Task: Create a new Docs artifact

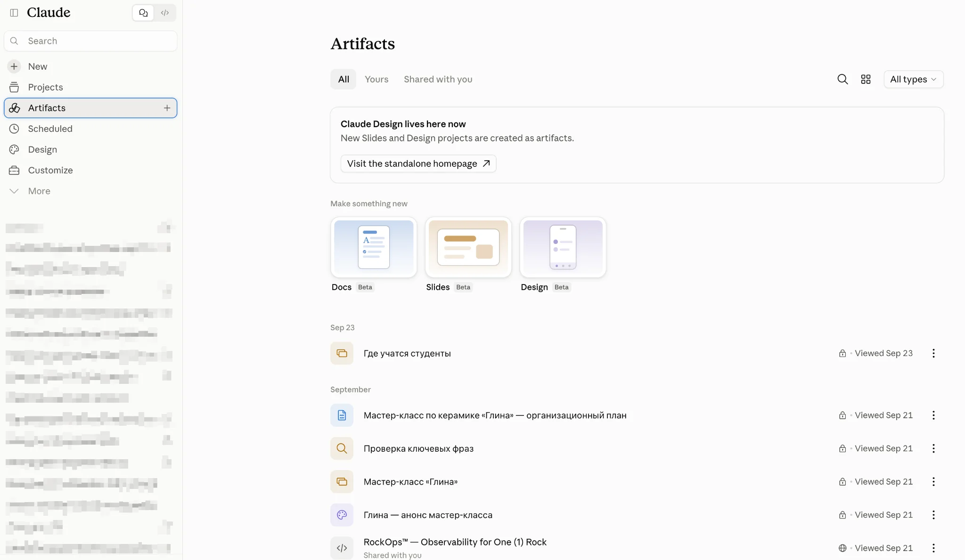Action: [x=374, y=254]
